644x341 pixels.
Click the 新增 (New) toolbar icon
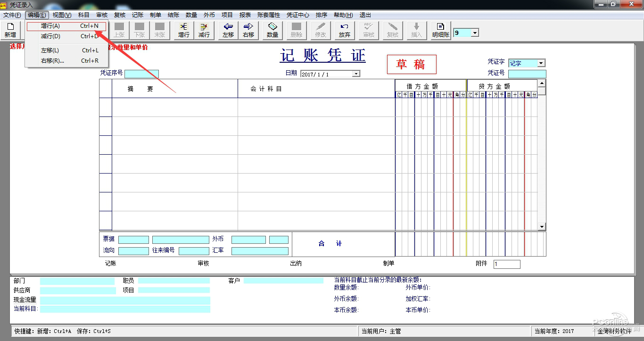pyautogui.click(x=10, y=30)
